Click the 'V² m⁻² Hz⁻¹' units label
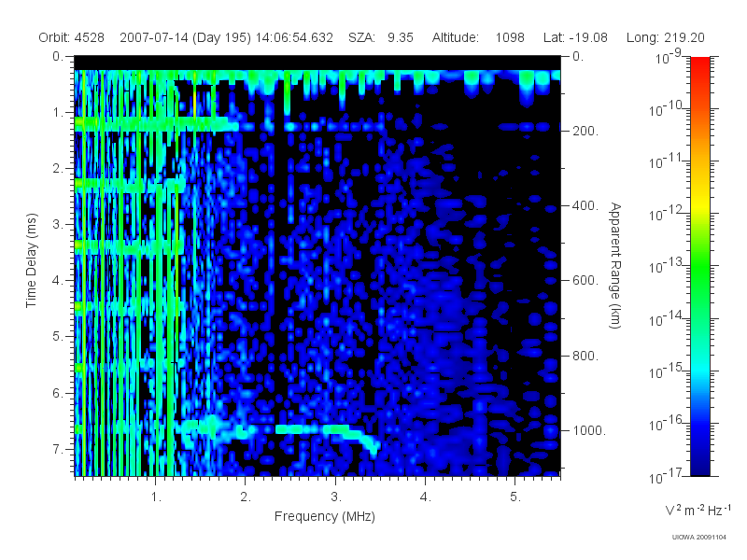The height and width of the screenshot is (560, 747). [698, 510]
